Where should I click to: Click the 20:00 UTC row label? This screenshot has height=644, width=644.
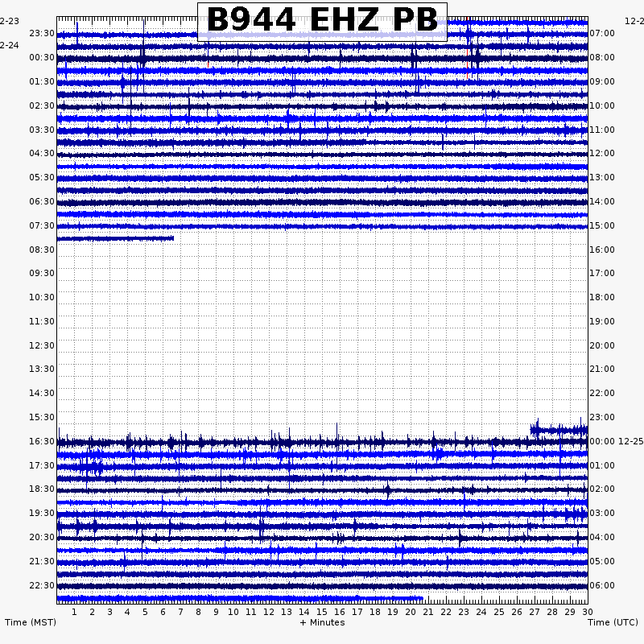[602, 346]
